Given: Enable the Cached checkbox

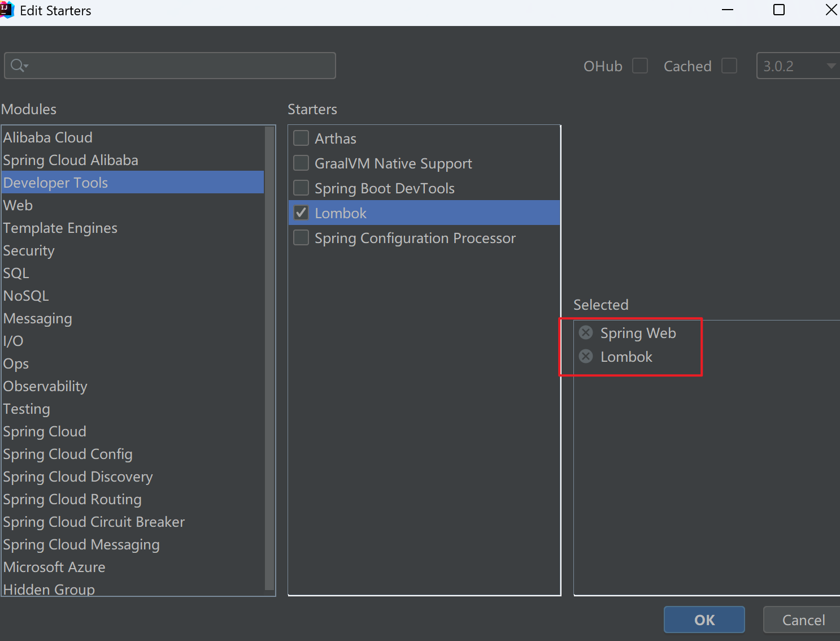Looking at the screenshot, I should [x=729, y=66].
